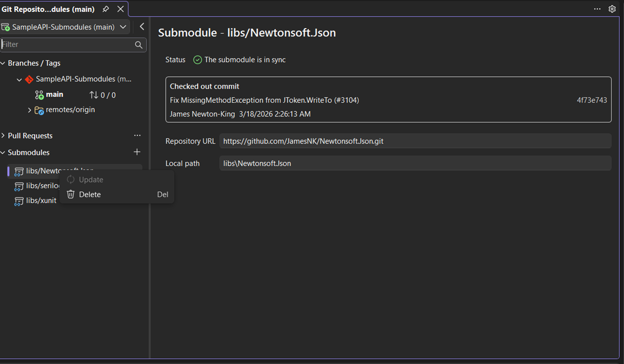Click the filter search magnifier icon
The width and height of the screenshot is (624, 364).
[138, 45]
